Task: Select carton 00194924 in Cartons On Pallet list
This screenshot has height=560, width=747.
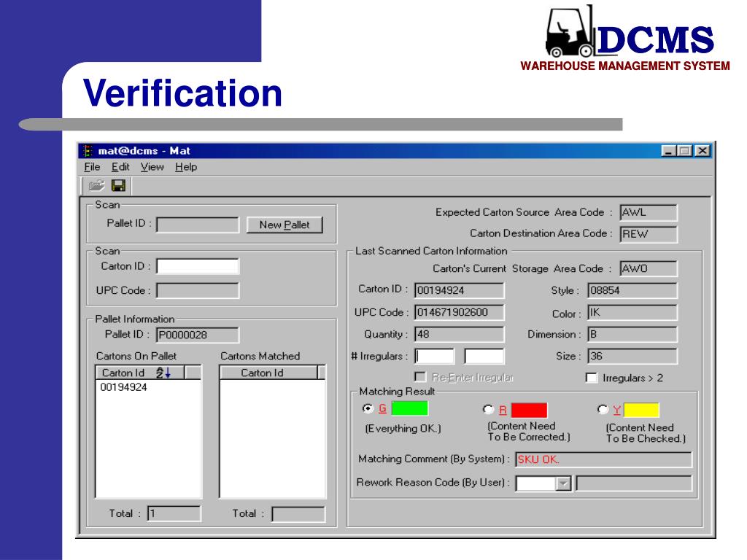Action: click(124, 387)
